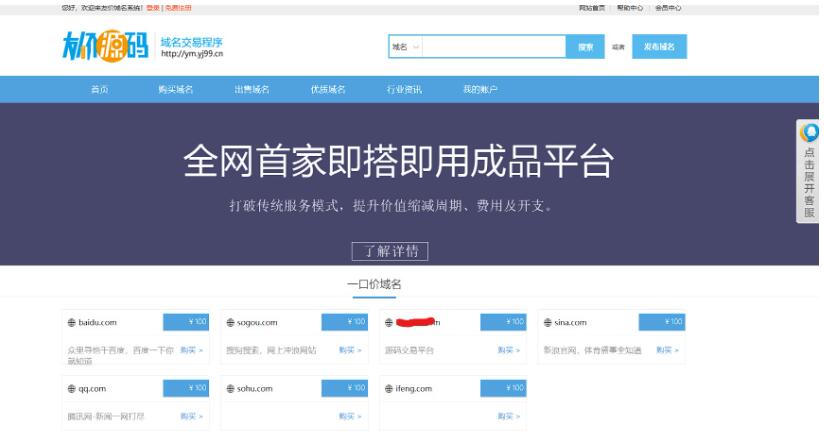Click the globe icon beside sohu.com

coord(230,389)
